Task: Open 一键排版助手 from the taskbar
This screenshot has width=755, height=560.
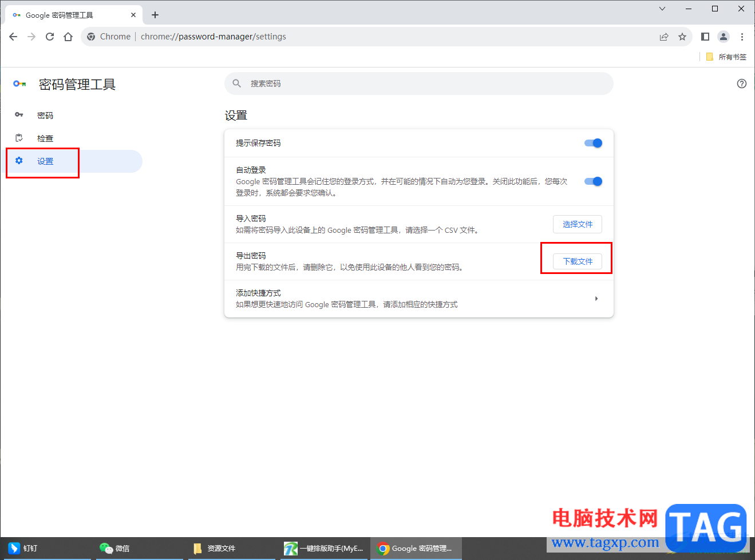Action: pyautogui.click(x=325, y=548)
